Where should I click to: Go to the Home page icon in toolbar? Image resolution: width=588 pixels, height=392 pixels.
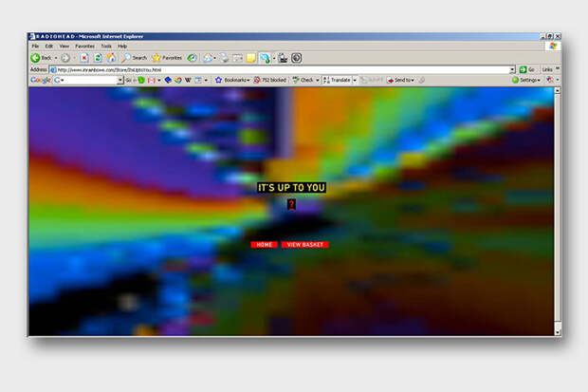110,58
